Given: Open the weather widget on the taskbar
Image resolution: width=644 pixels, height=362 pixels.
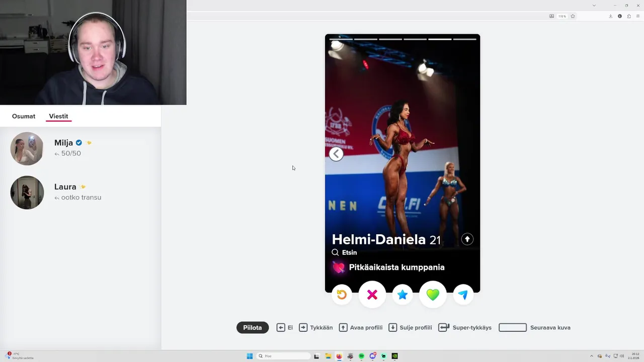Looking at the screenshot, I should click(20, 356).
